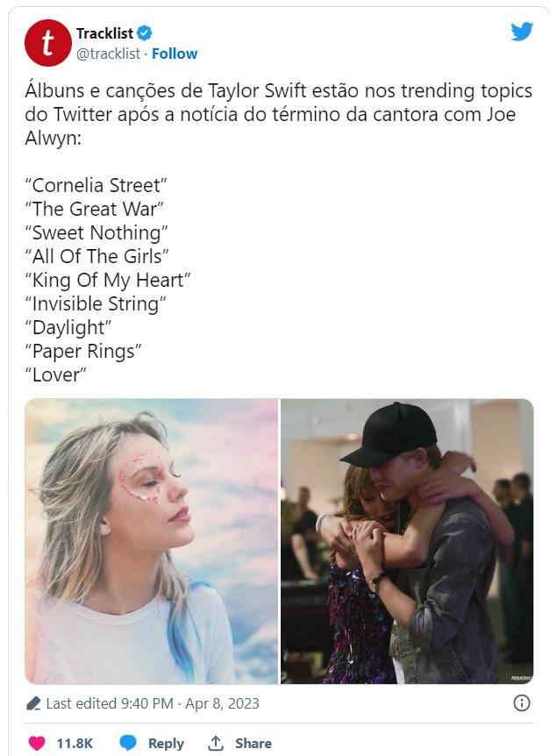The height and width of the screenshot is (756, 550).
Task: Click the "Cornelia Street" song line
Action: click(x=96, y=185)
